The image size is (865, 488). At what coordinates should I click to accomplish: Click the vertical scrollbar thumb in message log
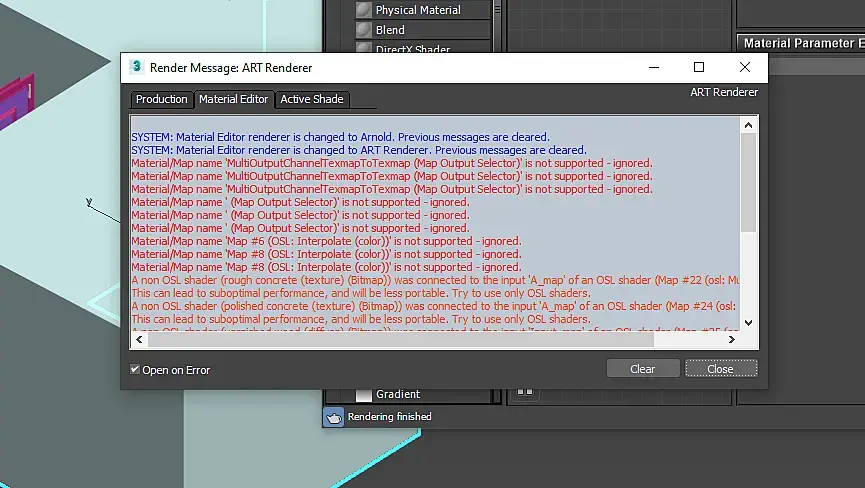[x=748, y=183]
